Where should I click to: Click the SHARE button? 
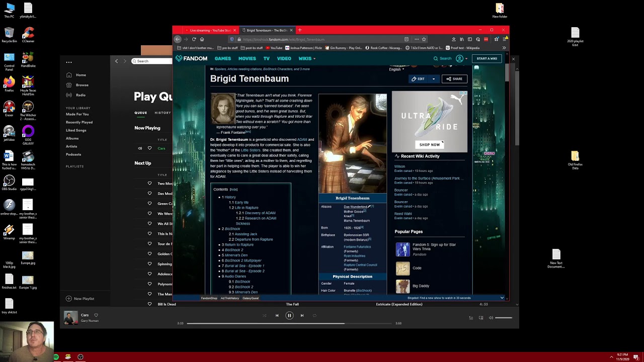click(x=454, y=79)
